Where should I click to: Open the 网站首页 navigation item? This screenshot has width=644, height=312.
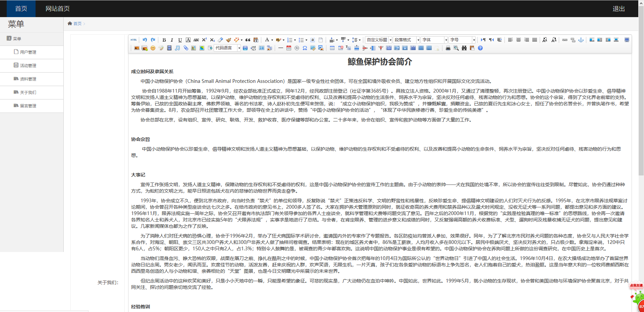point(58,9)
